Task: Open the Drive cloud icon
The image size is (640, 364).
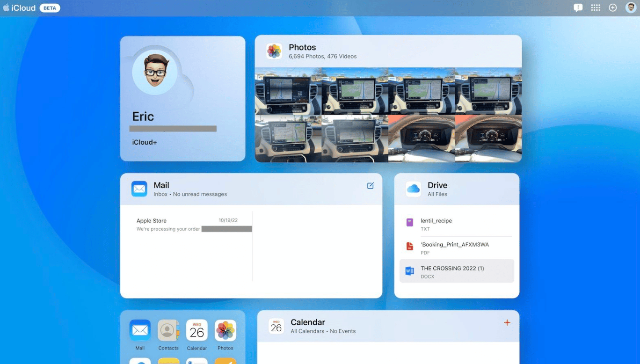Action: coord(413,189)
